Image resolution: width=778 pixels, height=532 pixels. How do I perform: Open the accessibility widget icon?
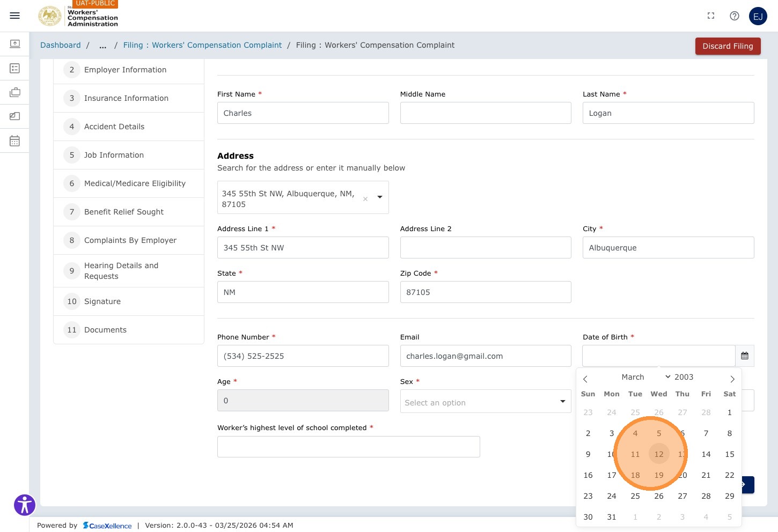25,505
